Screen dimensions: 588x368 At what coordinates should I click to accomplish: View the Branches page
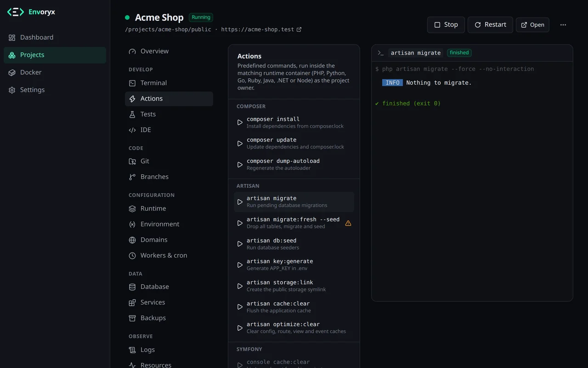pos(169,177)
